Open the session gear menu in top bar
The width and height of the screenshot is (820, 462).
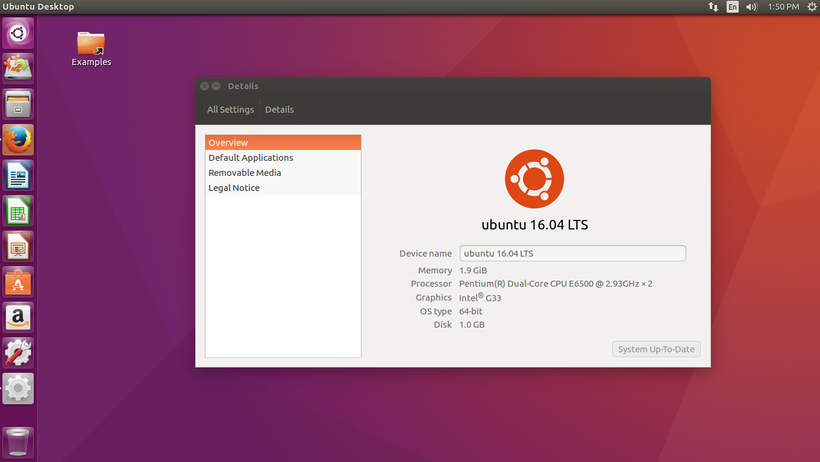click(x=812, y=7)
